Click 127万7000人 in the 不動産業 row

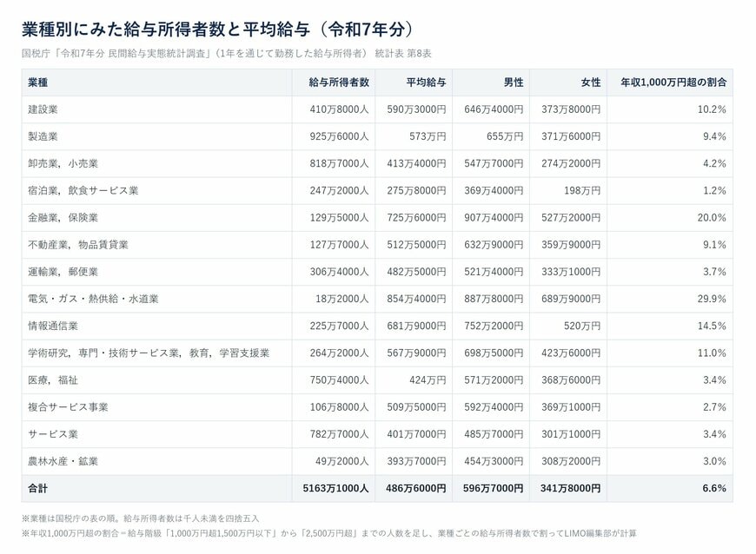coord(340,245)
